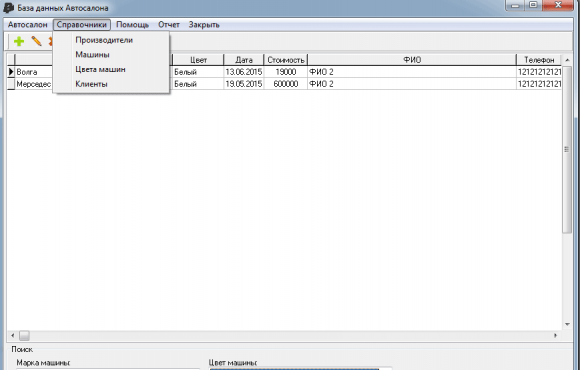Open the Помощь menu
Screen dimensions: 580x370
point(132,25)
